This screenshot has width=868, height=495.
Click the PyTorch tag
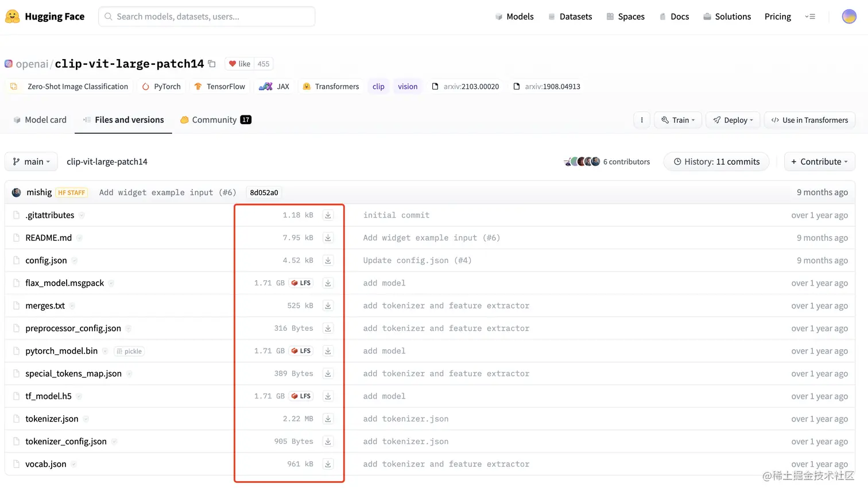tap(161, 87)
